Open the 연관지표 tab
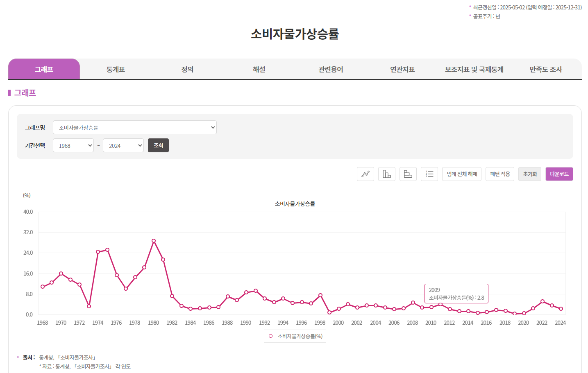The height and width of the screenshot is (373, 588). pyautogui.click(x=402, y=69)
